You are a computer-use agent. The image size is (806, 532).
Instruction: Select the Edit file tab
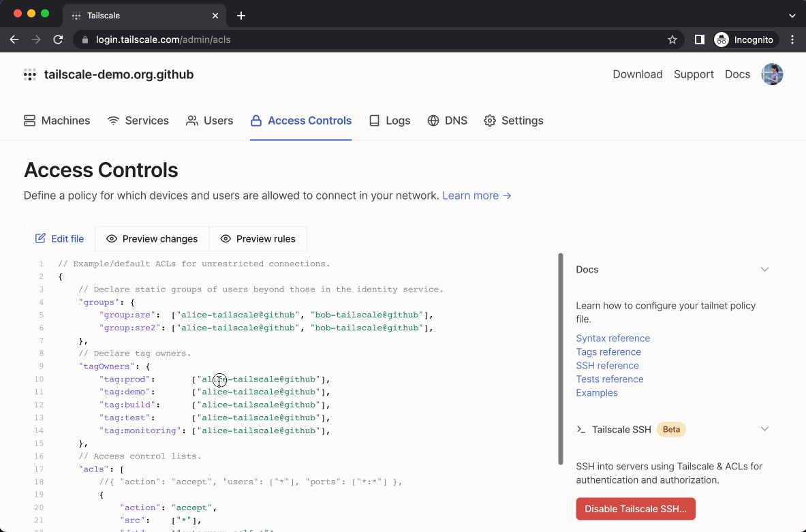point(60,239)
